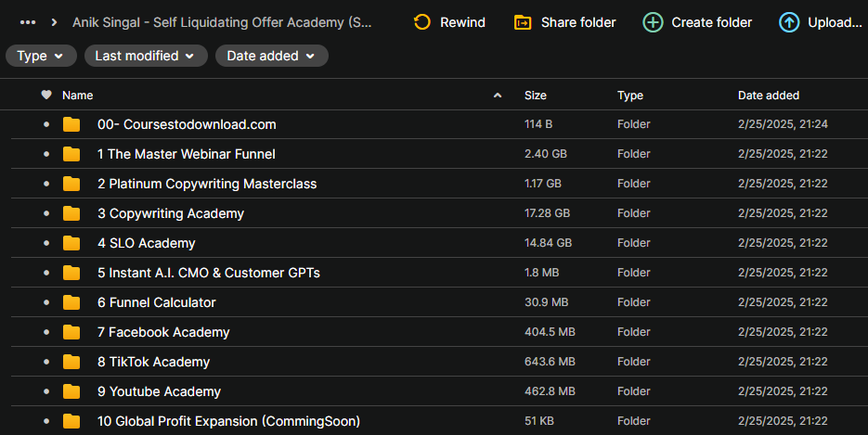Open the 00- Coursestodownload.com folder name

187,124
